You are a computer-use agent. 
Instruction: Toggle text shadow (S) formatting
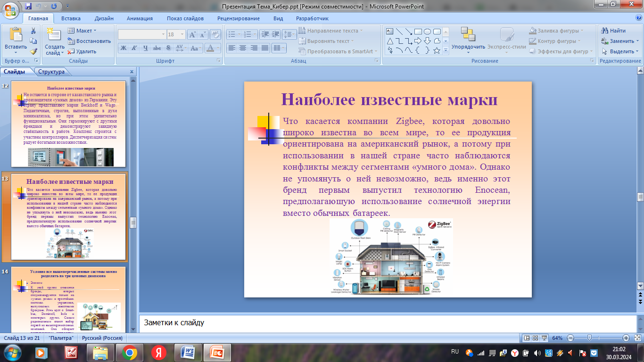168,48
